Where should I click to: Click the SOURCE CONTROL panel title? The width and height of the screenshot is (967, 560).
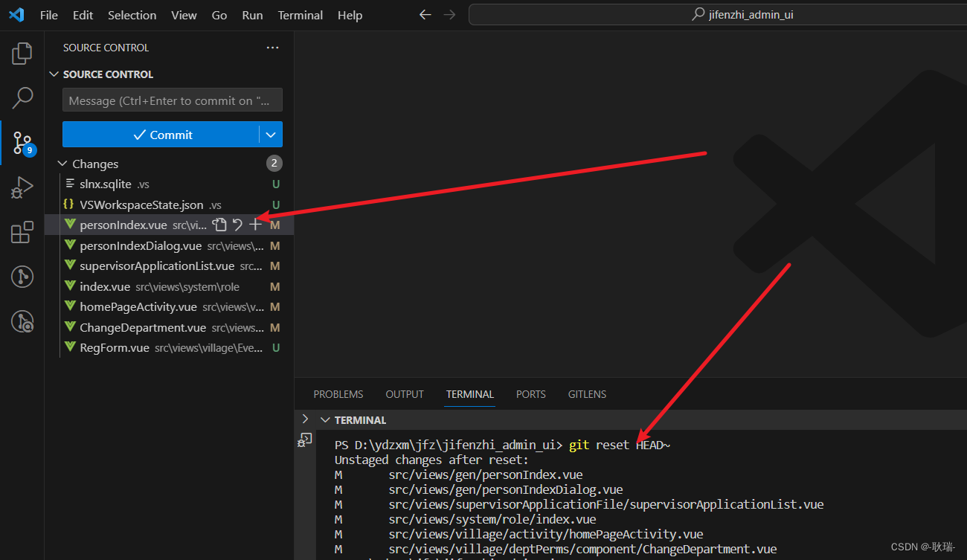tap(106, 48)
